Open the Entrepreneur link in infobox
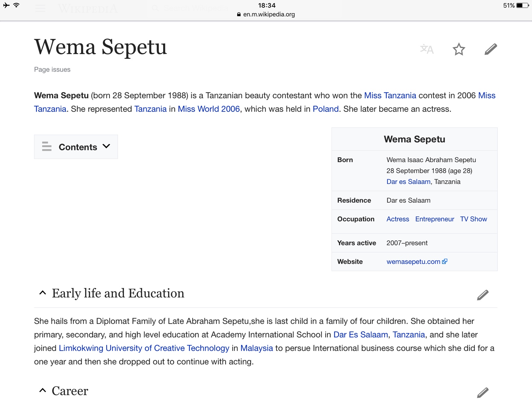532x399 pixels. point(434,219)
